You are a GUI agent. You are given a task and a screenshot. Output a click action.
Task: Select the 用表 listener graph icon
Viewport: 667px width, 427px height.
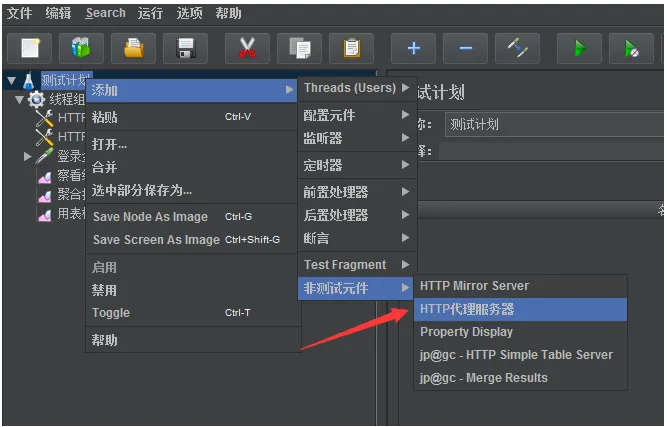45,214
